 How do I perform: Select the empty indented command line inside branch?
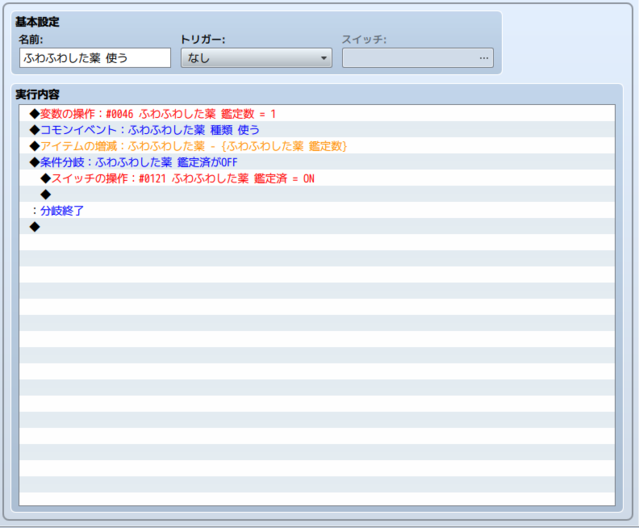pos(317,194)
